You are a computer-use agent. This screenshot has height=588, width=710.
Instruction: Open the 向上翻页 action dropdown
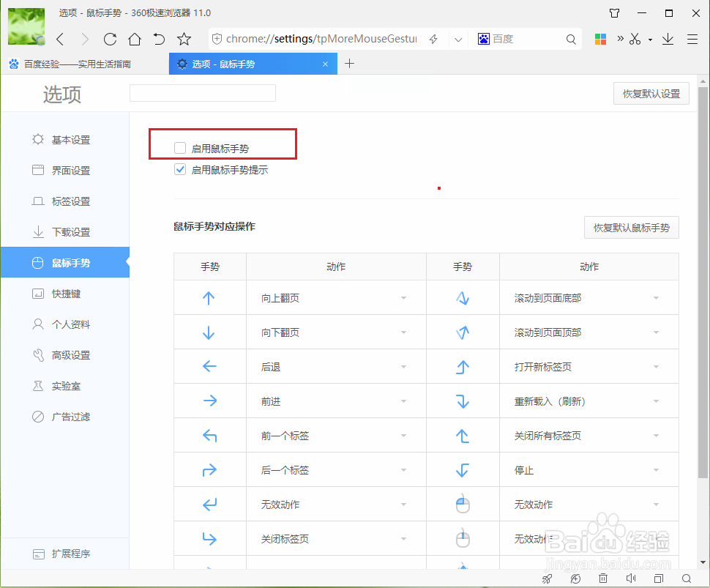(x=403, y=298)
